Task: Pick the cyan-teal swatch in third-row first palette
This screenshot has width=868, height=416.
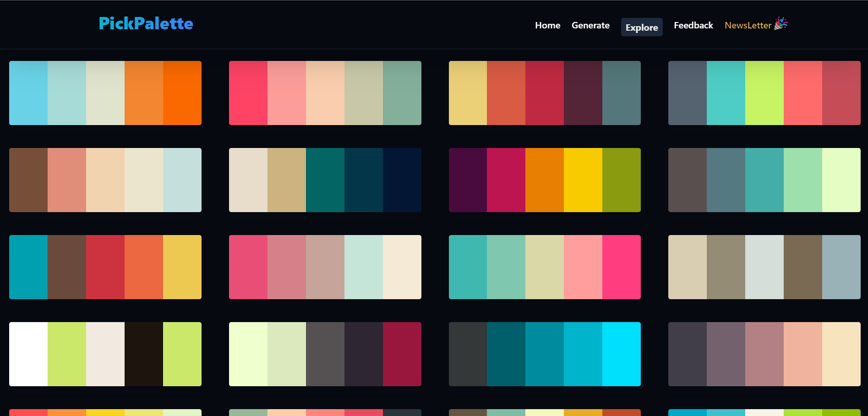Action: coord(28,267)
